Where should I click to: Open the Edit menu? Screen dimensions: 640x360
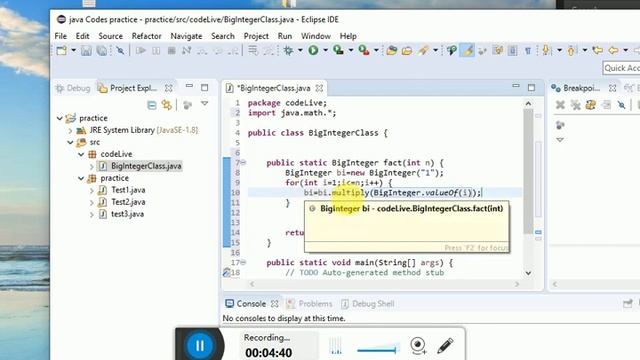82,36
